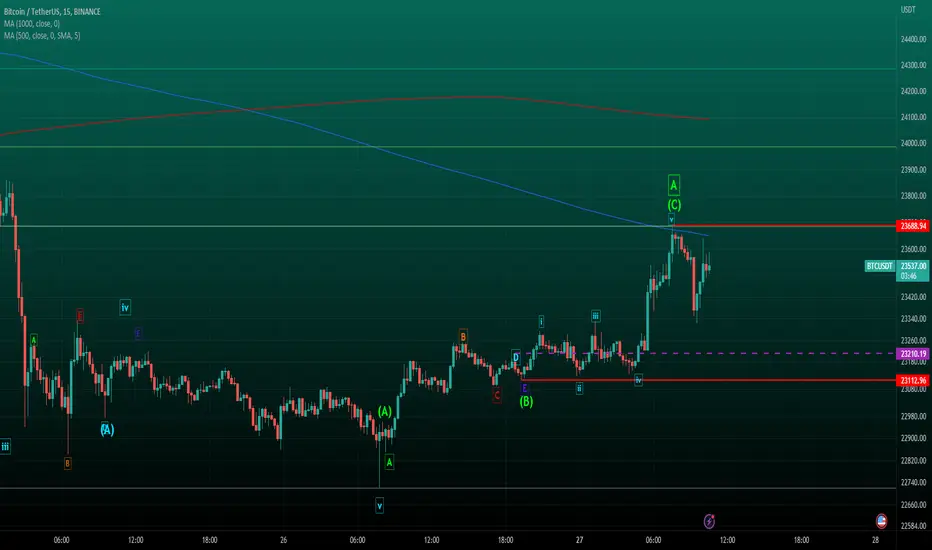This screenshot has height=550, width=932.
Task: Select the i wave label
Action: tap(541, 322)
